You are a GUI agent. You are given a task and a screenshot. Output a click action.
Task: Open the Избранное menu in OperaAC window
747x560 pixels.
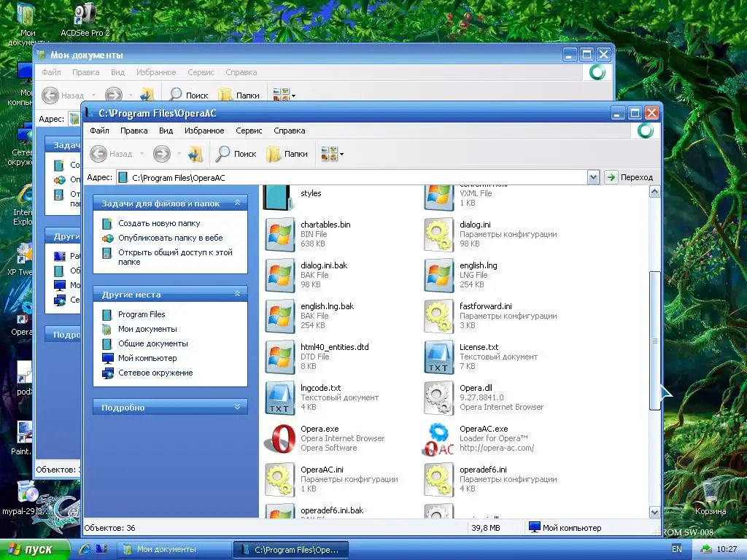point(204,131)
